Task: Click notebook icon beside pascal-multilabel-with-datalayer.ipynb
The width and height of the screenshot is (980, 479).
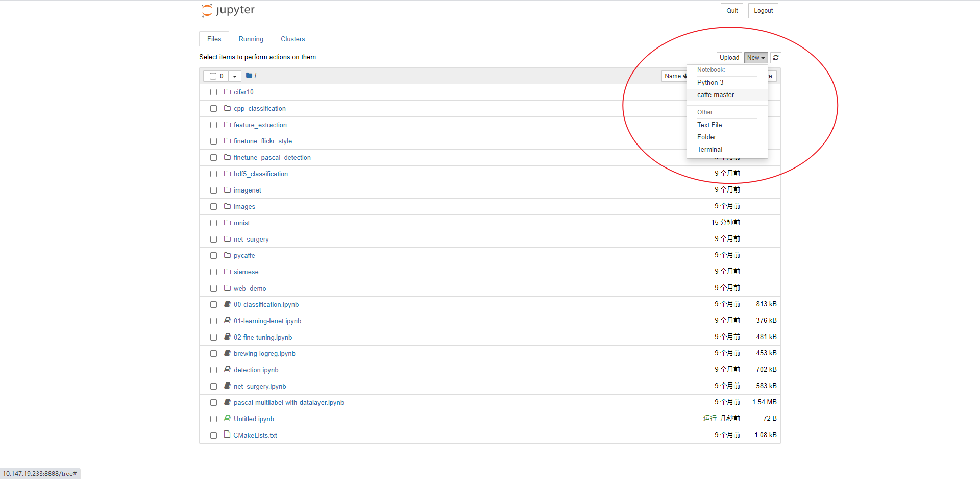Action: [228, 402]
